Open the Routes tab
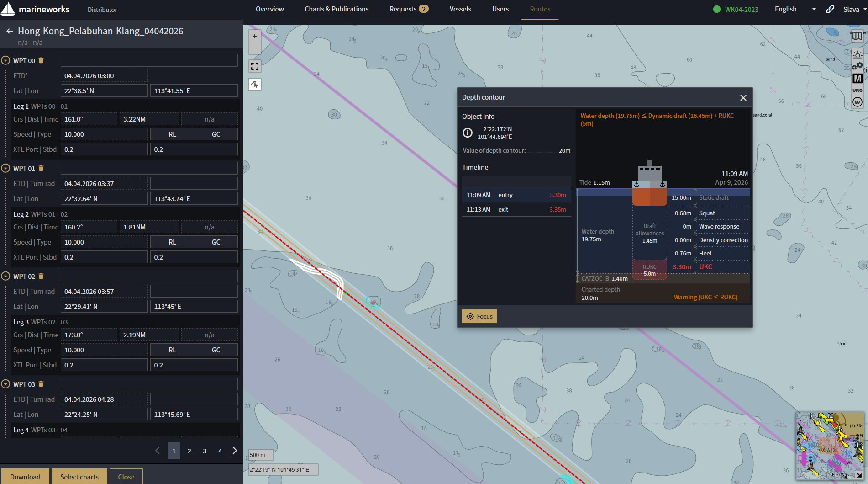Viewport: 868px width, 484px height. click(540, 9)
